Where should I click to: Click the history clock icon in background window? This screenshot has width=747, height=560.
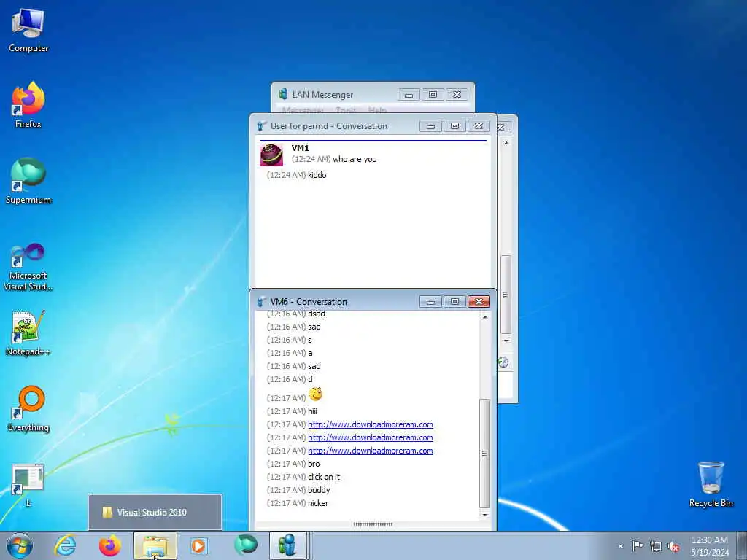503,362
